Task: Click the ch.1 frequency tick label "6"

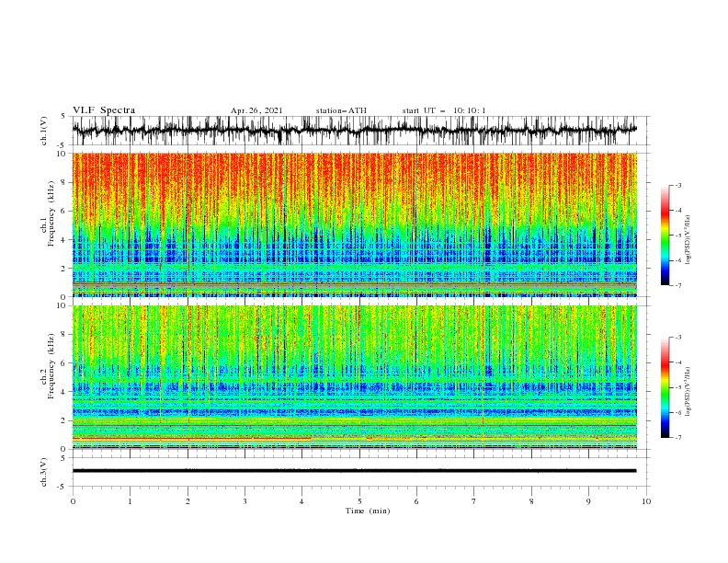Action: (64, 211)
